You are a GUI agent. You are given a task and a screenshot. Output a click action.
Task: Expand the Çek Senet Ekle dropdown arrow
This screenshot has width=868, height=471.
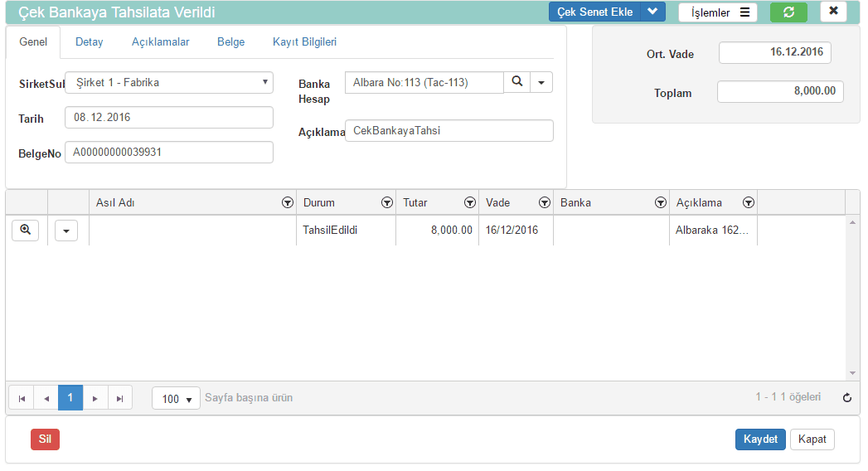click(653, 12)
